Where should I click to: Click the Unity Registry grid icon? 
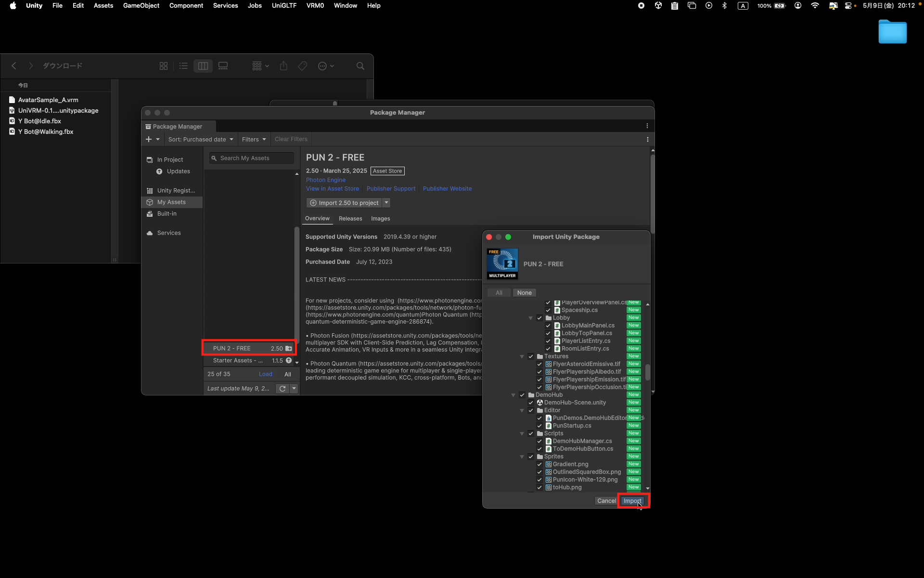pos(150,191)
